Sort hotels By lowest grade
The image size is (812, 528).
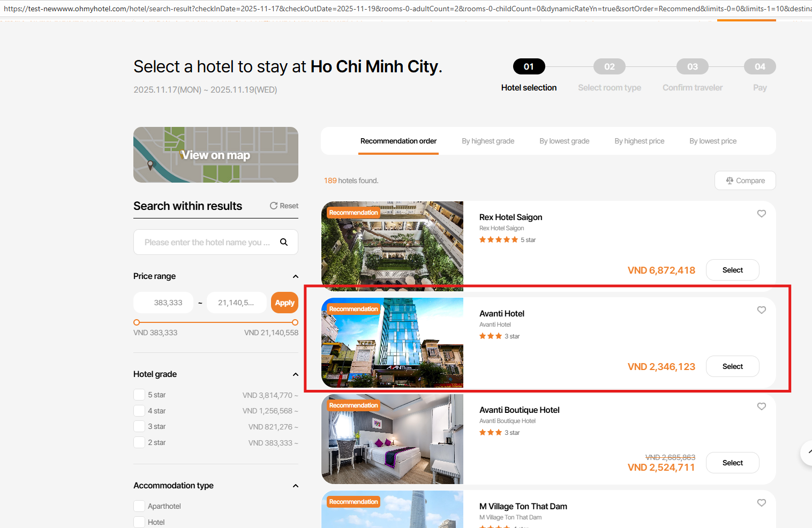tap(564, 141)
